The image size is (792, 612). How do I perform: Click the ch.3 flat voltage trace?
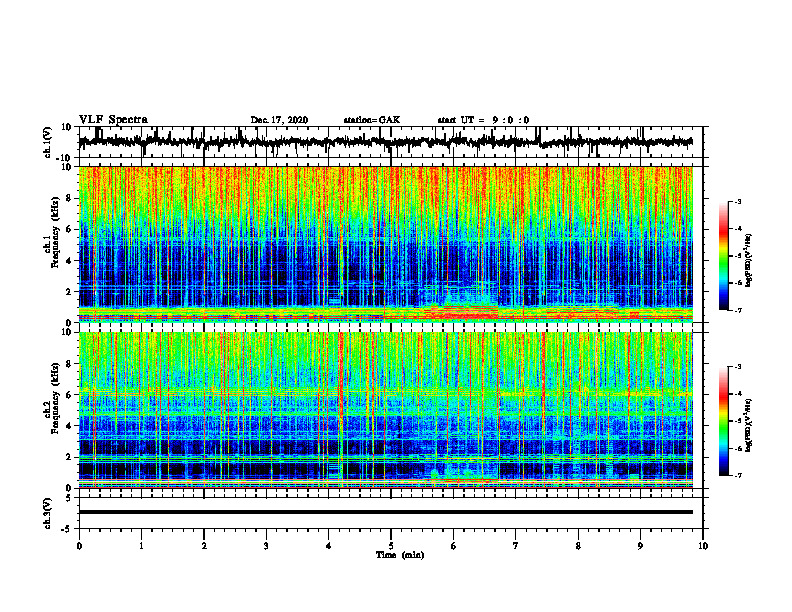point(385,512)
